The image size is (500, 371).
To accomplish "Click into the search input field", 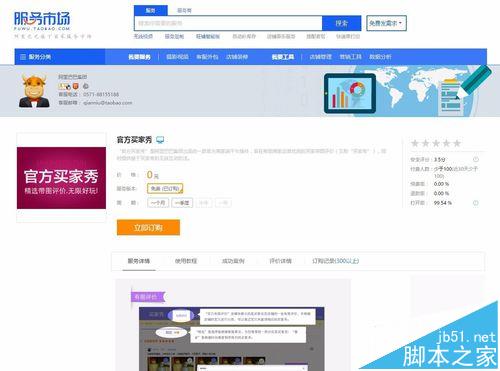I will pyautogui.click(x=228, y=23).
